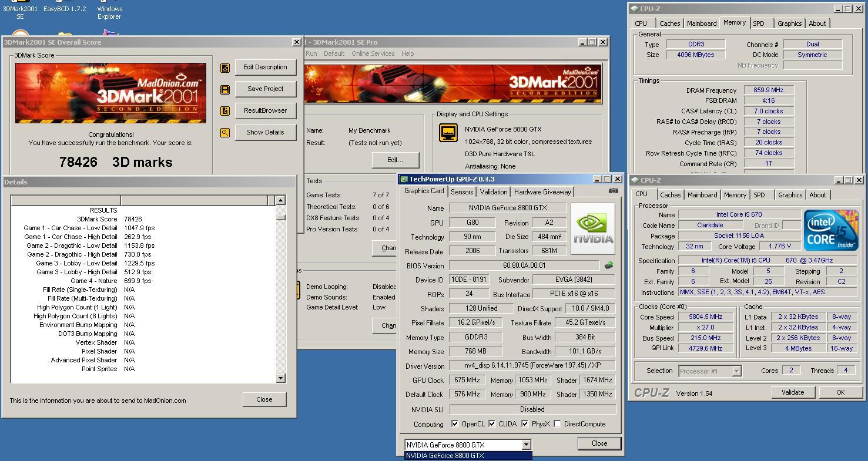Open the ResultBrowser button
Viewport: 868px width, 461px height.
[265, 110]
